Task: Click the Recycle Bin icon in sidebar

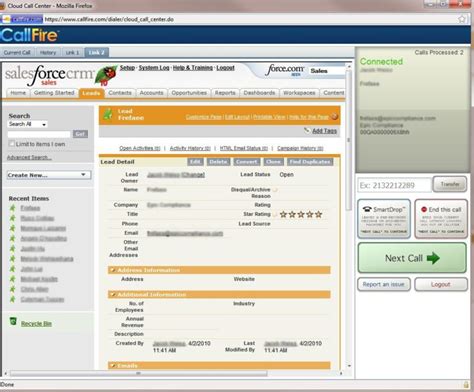Action: [13, 321]
